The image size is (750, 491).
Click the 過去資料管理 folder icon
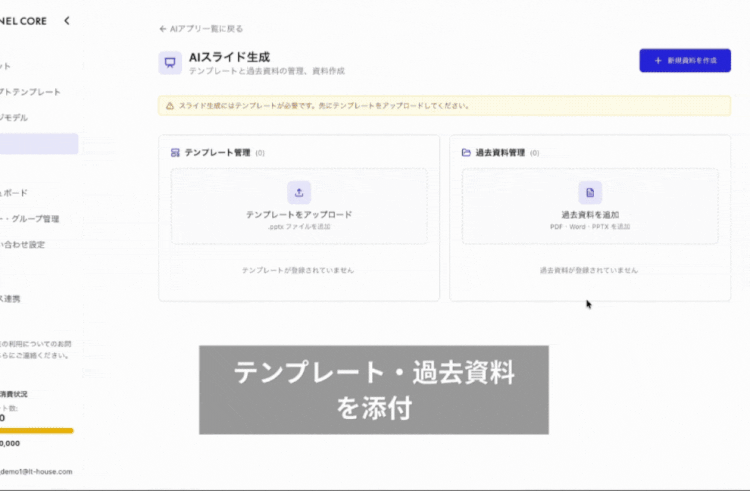(466, 153)
